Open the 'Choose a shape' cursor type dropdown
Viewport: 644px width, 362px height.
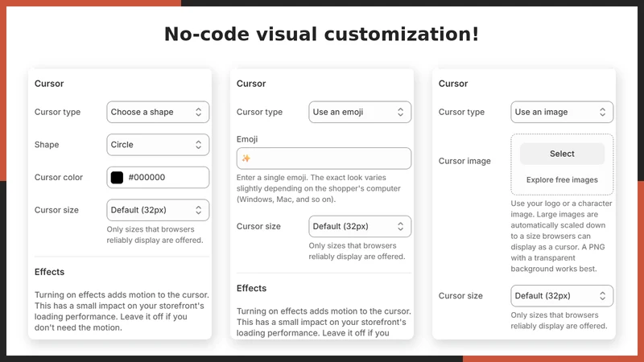click(x=158, y=112)
